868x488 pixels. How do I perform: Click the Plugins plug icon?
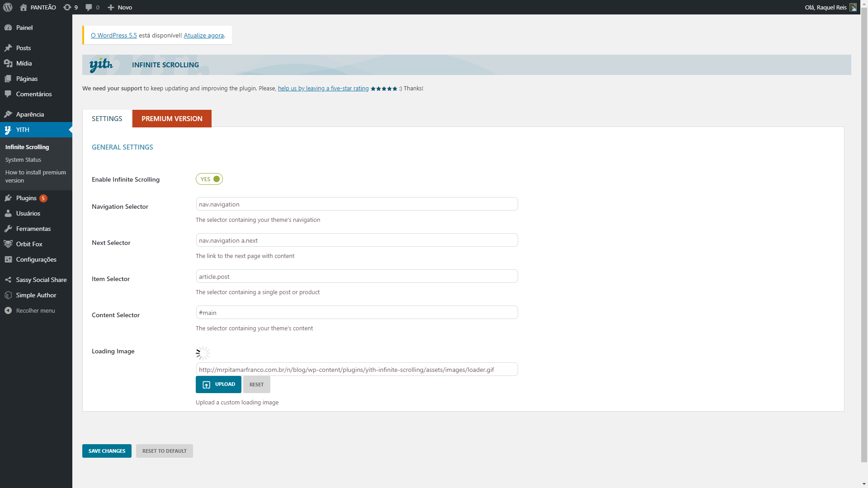(x=8, y=198)
